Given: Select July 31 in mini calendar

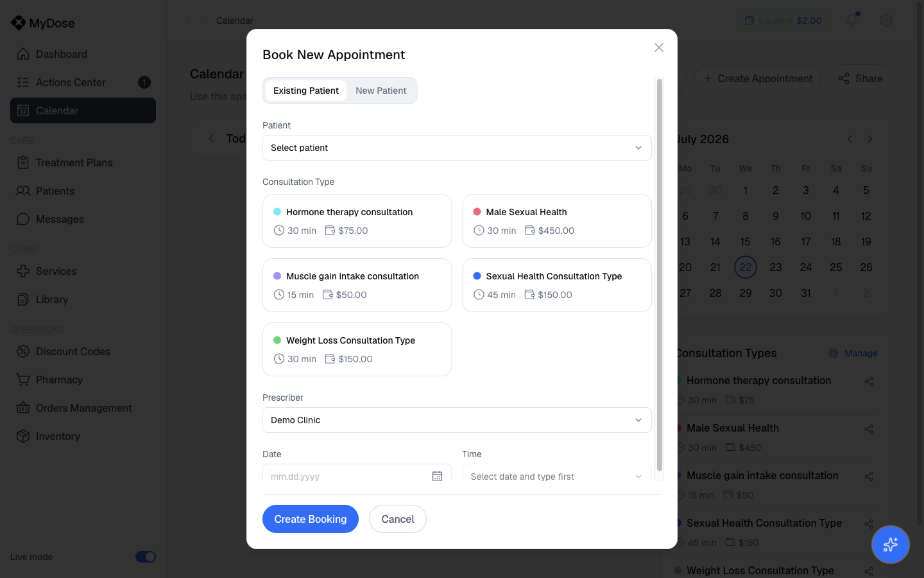Looking at the screenshot, I should (x=806, y=293).
